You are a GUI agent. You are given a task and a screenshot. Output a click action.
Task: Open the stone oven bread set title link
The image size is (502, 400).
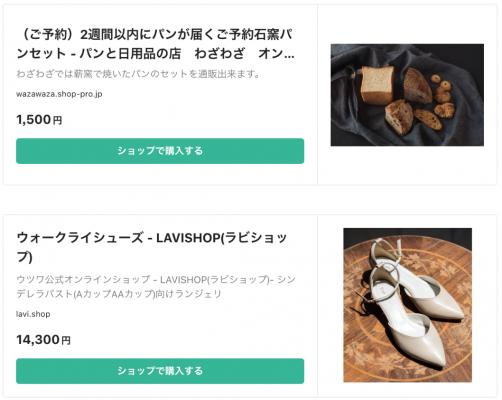(155, 44)
